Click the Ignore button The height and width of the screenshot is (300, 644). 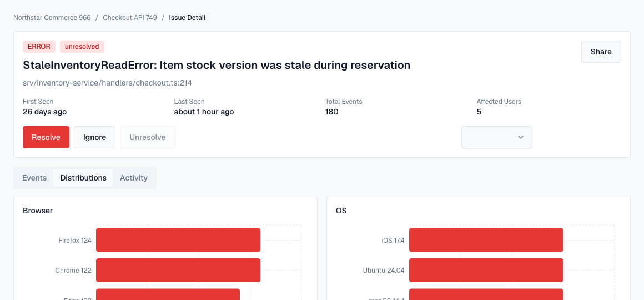pyautogui.click(x=94, y=137)
